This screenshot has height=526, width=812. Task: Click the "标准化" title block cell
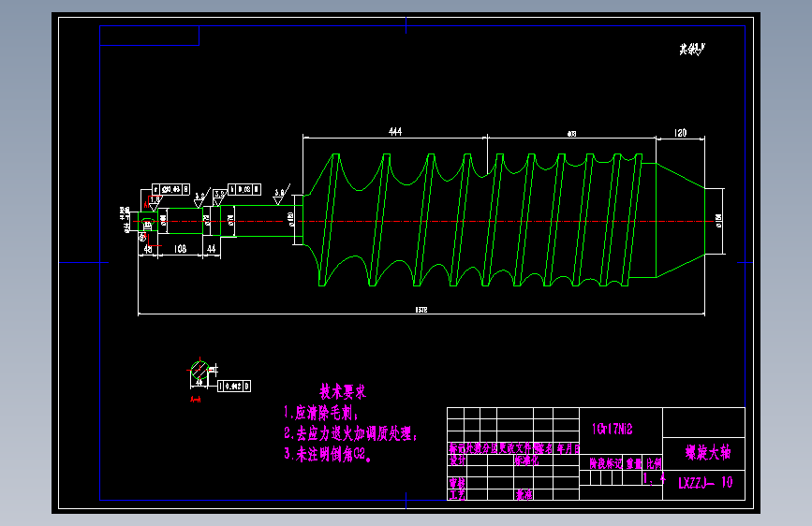(x=526, y=460)
